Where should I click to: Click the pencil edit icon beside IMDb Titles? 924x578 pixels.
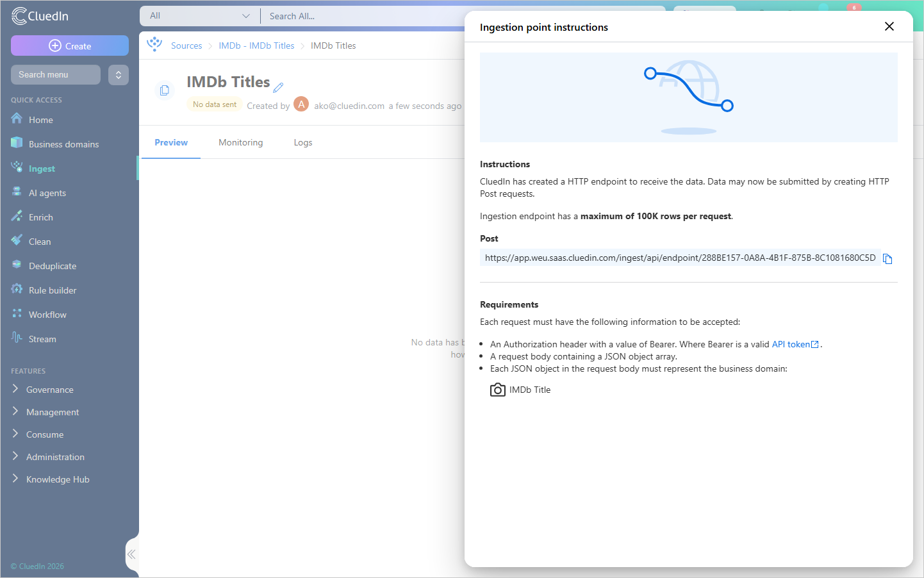tap(278, 87)
